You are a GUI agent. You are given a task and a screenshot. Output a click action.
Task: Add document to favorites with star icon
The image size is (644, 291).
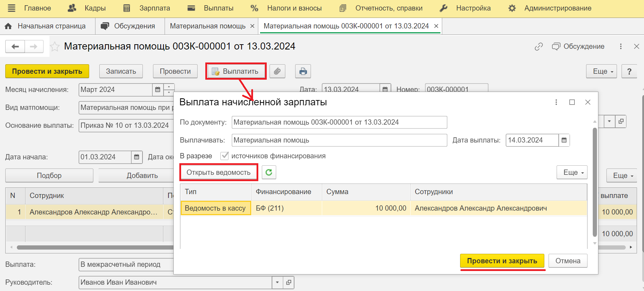click(55, 46)
